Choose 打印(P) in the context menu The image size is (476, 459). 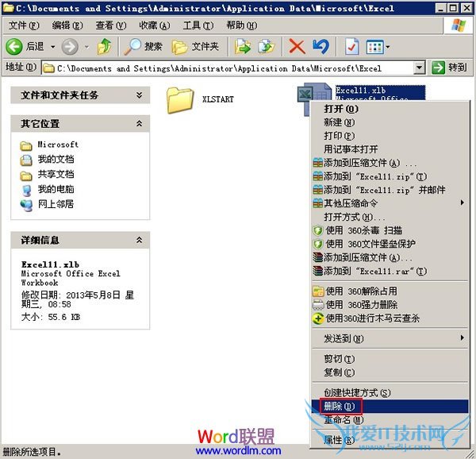390,136
